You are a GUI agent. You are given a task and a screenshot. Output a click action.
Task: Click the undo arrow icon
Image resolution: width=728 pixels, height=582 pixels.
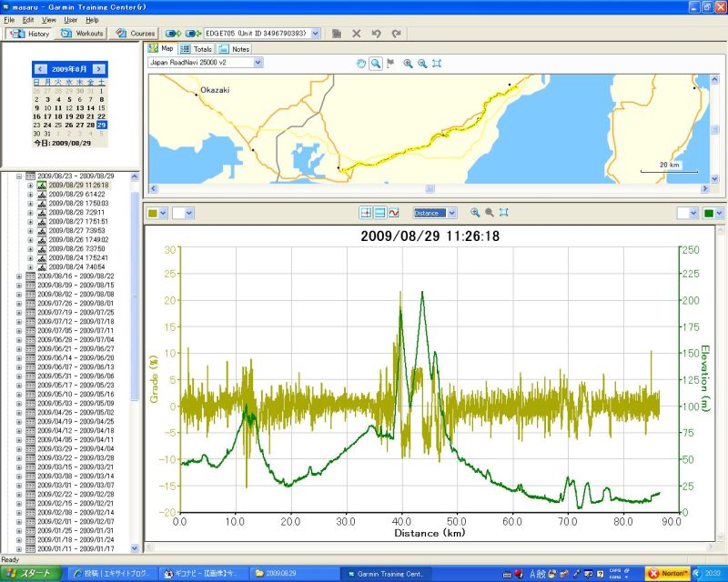click(377, 34)
